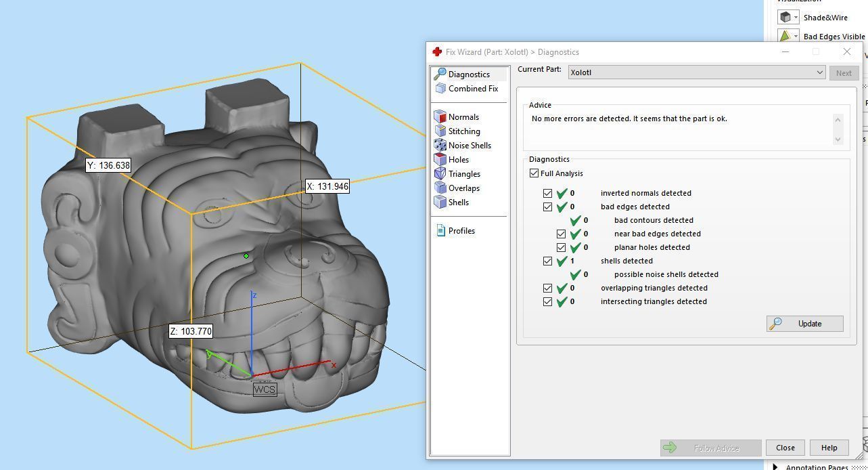Viewport: 868px width, 470px height.
Task: Open the Bad Edges Visible dropdown arrow
Action: click(x=796, y=36)
